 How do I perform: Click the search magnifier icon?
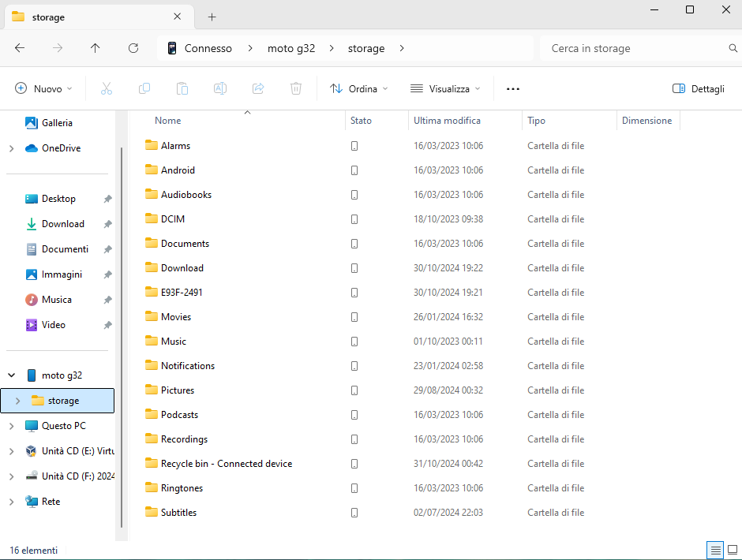coord(733,48)
